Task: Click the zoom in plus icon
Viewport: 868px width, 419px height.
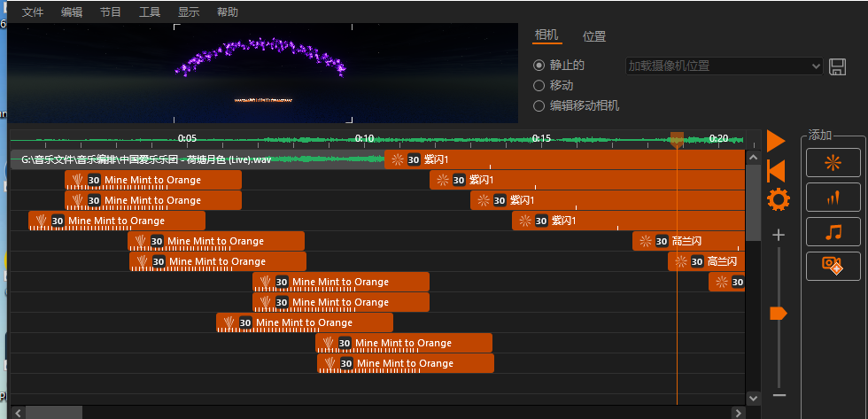Action: 779,235
